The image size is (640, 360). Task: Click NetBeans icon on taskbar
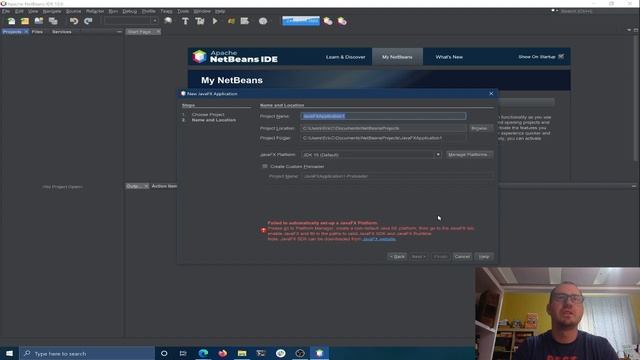319,353
